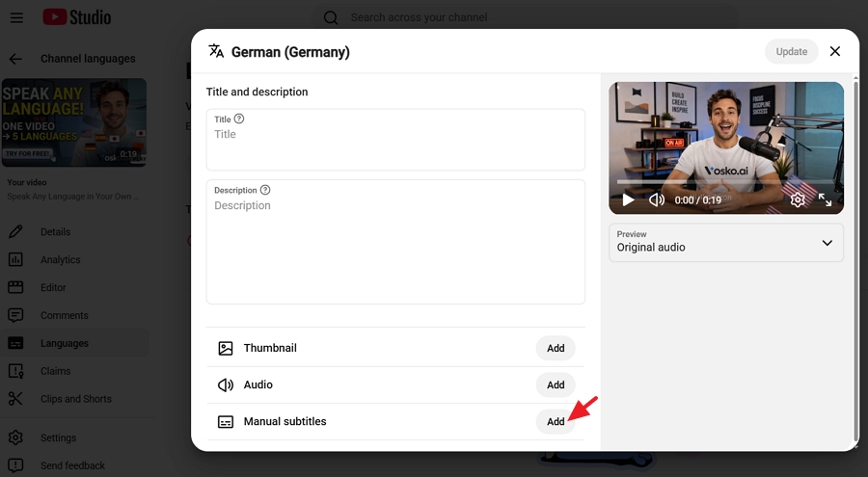Screen dimensions: 868x477
Task: Click the Analytics chart icon
Action: click(15, 259)
